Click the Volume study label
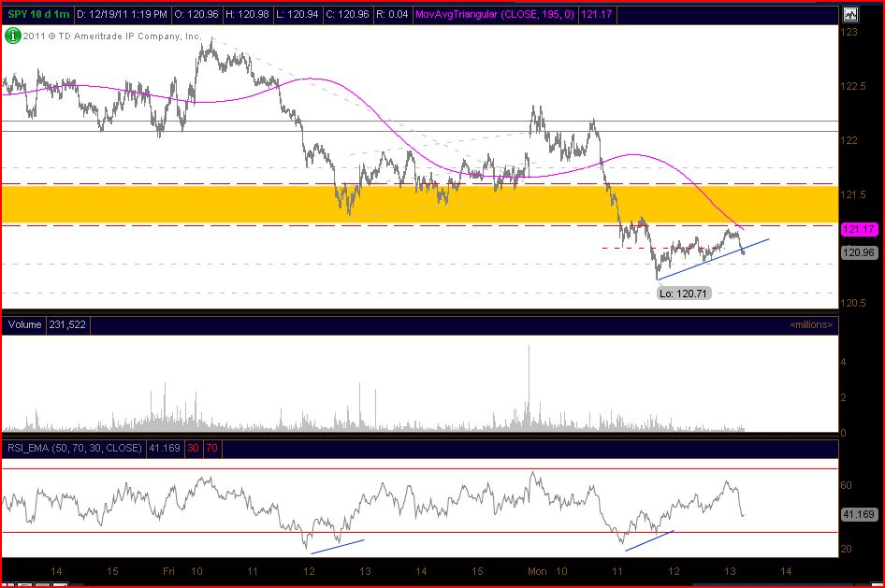Image resolution: width=885 pixels, height=588 pixels. tap(24, 324)
